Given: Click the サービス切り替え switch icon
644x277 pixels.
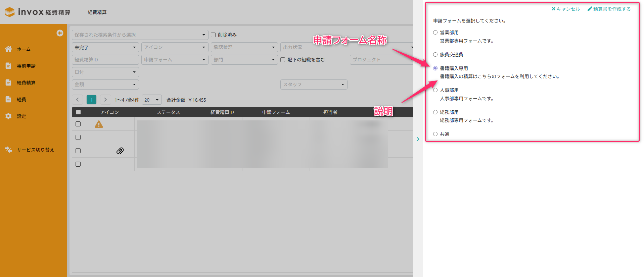Looking at the screenshot, I should coord(8,150).
